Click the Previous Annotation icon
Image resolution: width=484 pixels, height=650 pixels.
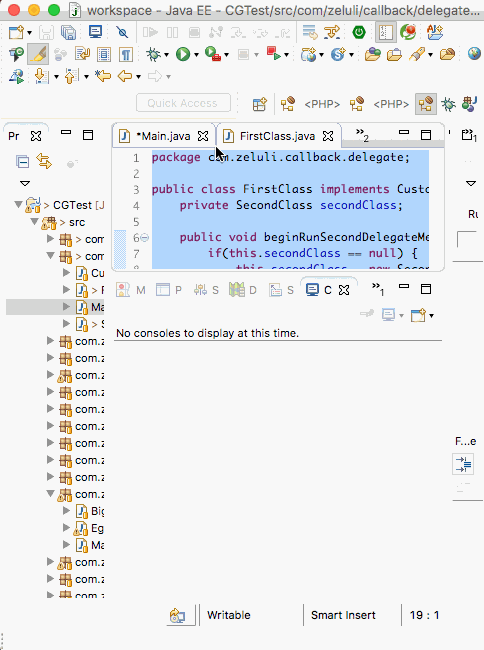coord(71,76)
